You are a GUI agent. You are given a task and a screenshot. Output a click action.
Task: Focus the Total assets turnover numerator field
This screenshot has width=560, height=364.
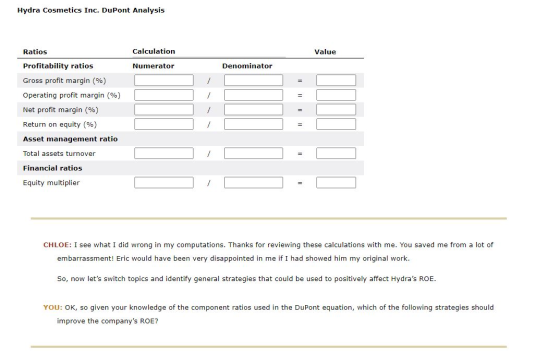[164, 153]
